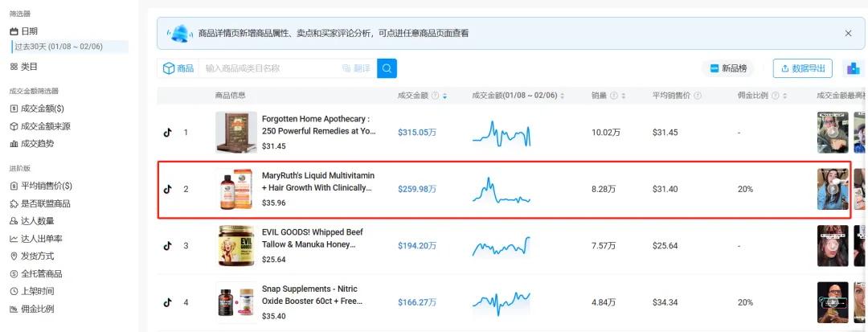Click Forgotten Home Apothecary trend sparkline
The height and width of the screenshot is (332, 868).
point(502,133)
